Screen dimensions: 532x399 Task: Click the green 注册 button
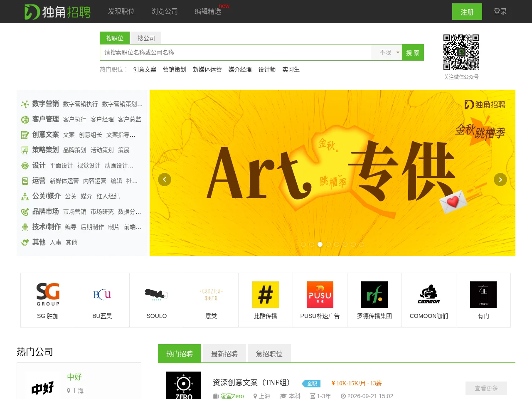point(467,12)
